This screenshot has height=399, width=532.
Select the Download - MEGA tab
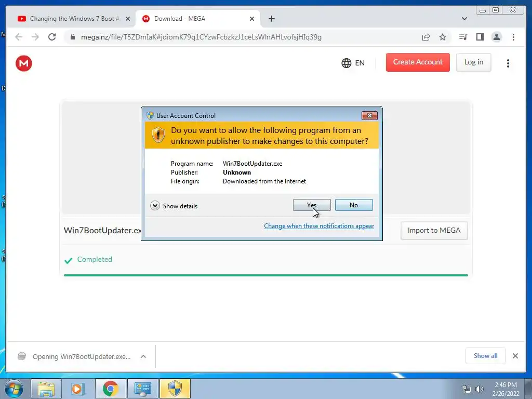point(197,19)
